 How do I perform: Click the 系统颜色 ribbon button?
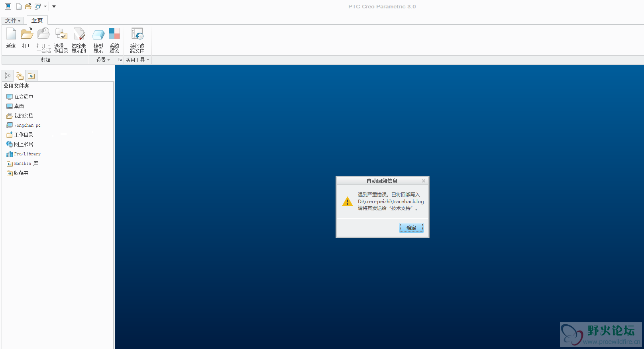point(114,40)
